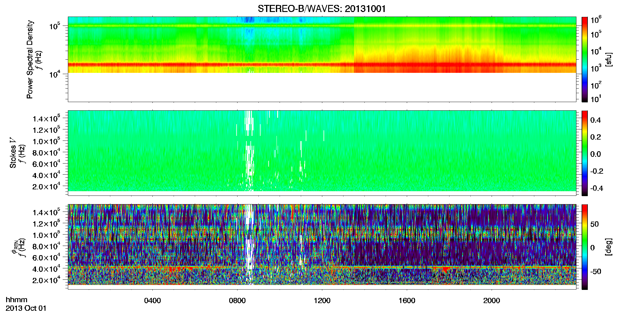644x332 pixels.
Task: Click the 2.0×10^4 tick of the phi RTN panel
Action: (46, 280)
